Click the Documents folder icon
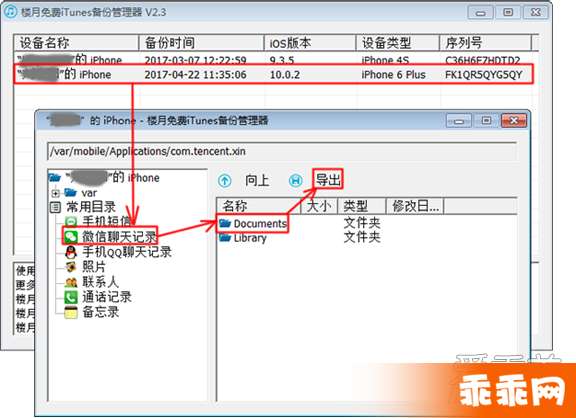 [x=225, y=223]
